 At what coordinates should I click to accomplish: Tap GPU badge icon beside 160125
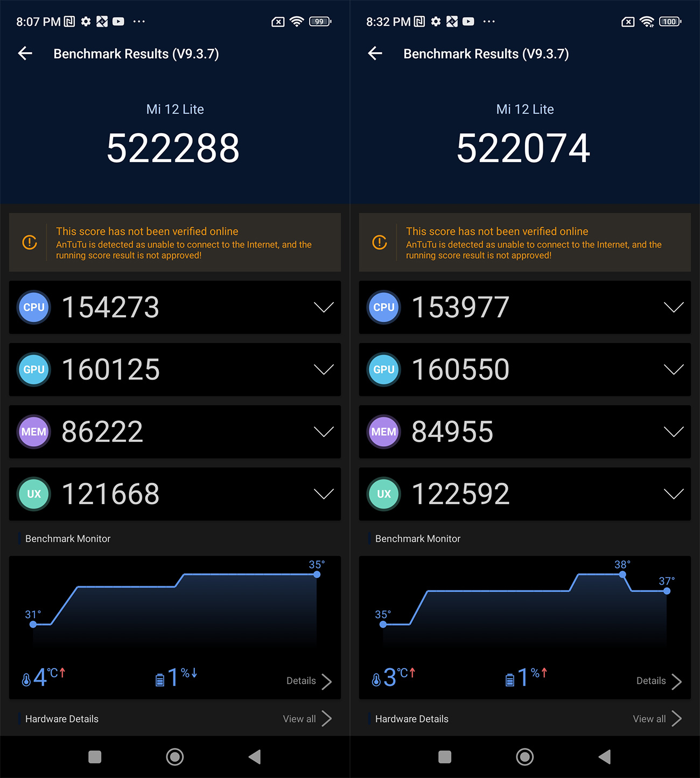pyautogui.click(x=34, y=370)
